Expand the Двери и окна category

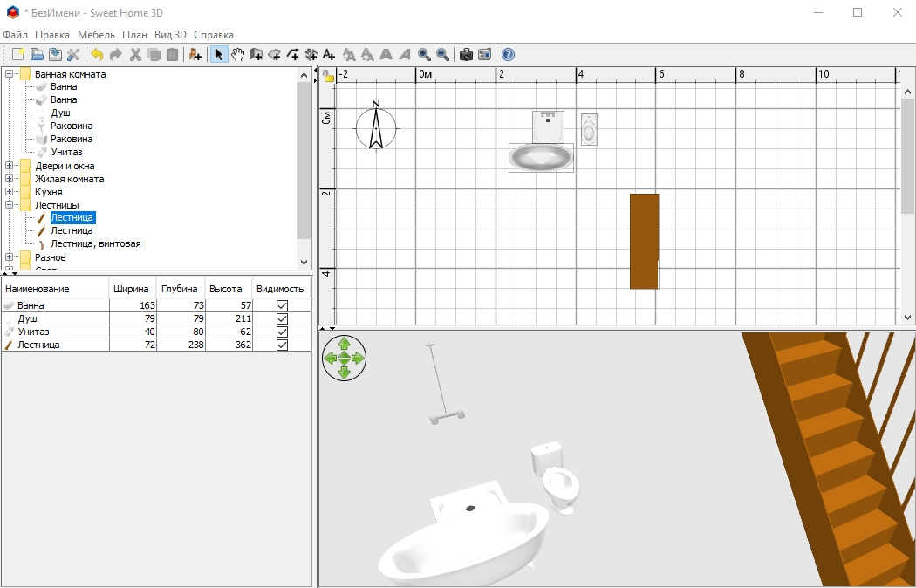(10, 166)
